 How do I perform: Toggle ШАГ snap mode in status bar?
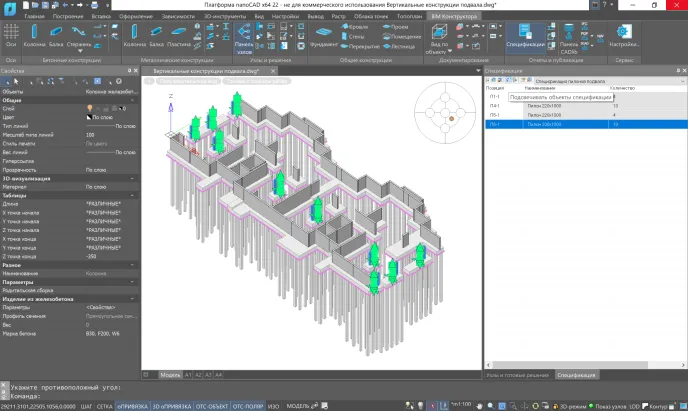click(86, 406)
